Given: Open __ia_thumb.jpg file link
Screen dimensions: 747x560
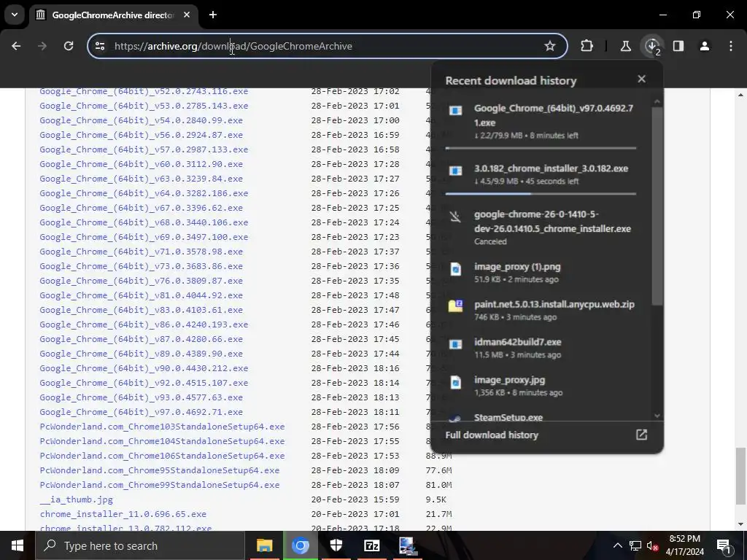Looking at the screenshot, I should coord(76,499).
